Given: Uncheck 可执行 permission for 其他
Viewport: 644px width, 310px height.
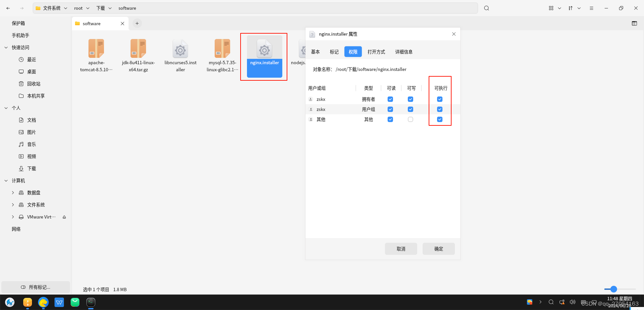Looking at the screenshot, I should (x=439, y=119).
